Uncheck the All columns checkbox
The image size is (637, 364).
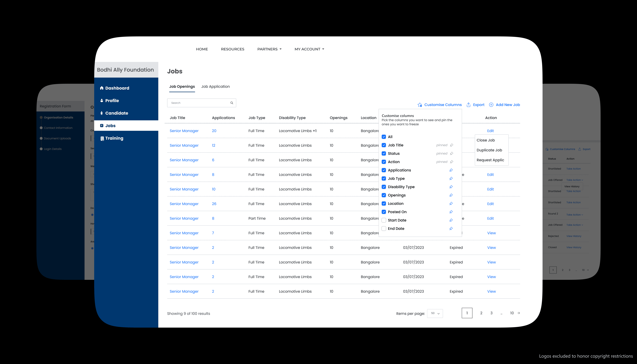(x=384, y=137)
